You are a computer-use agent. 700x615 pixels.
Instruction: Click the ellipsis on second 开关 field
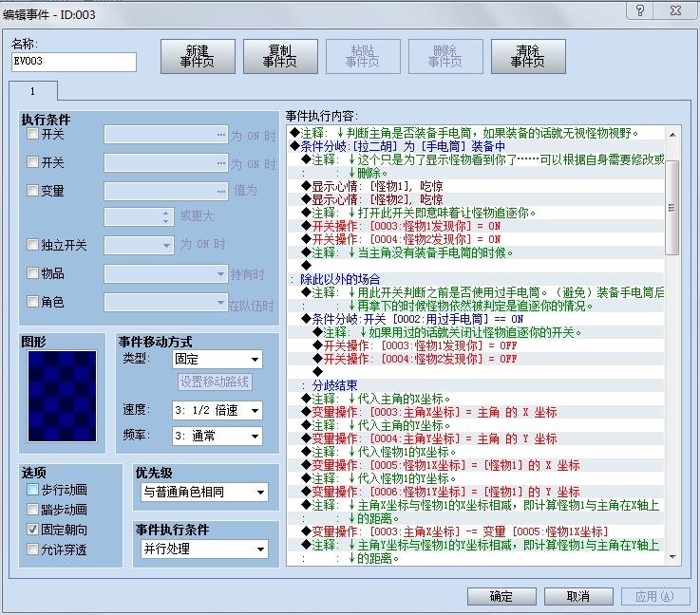[221, 163]
